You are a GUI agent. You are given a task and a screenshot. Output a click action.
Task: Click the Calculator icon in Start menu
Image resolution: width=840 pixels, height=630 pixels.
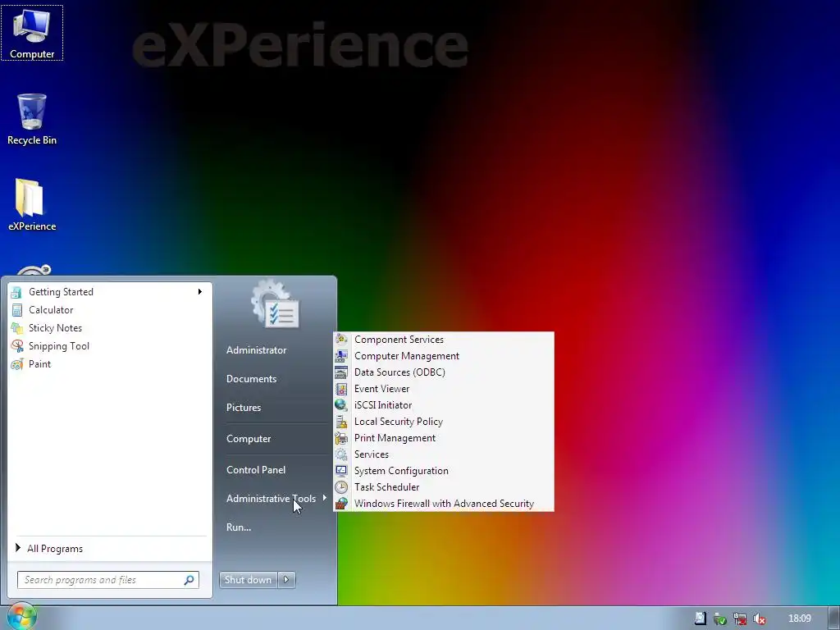(x=16, y=310)
